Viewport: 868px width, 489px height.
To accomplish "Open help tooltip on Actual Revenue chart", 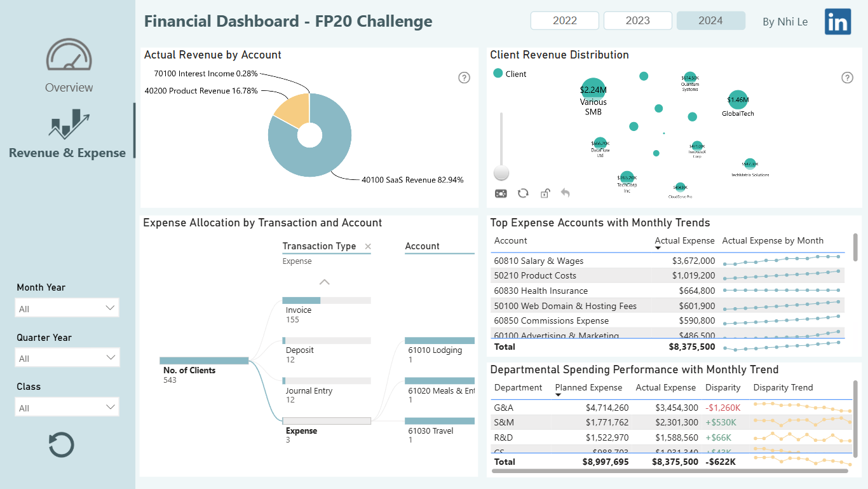I will [x=465, y=78].
